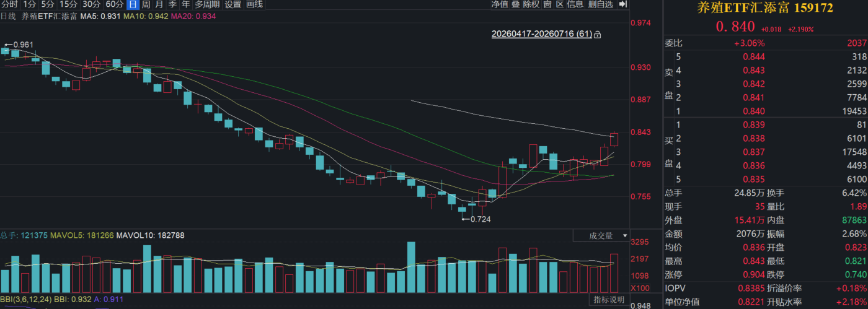Viewport: 868px width, 309px height.
Task: Show the 净值 net value view
Action: tap(500, 4)
